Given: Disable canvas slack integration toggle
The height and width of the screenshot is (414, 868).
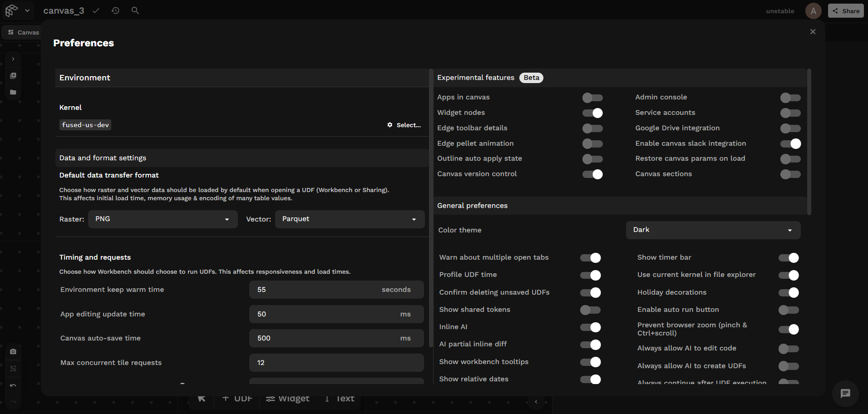Looking at the screenshot, I should click(x=790, y=144).
